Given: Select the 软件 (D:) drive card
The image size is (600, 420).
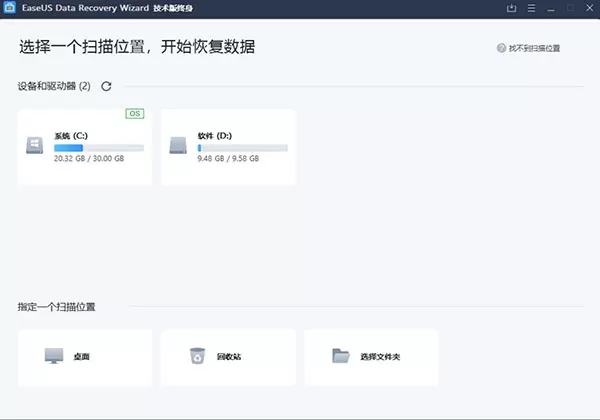Looking at the screenshot, I should (x=228, y=147).
